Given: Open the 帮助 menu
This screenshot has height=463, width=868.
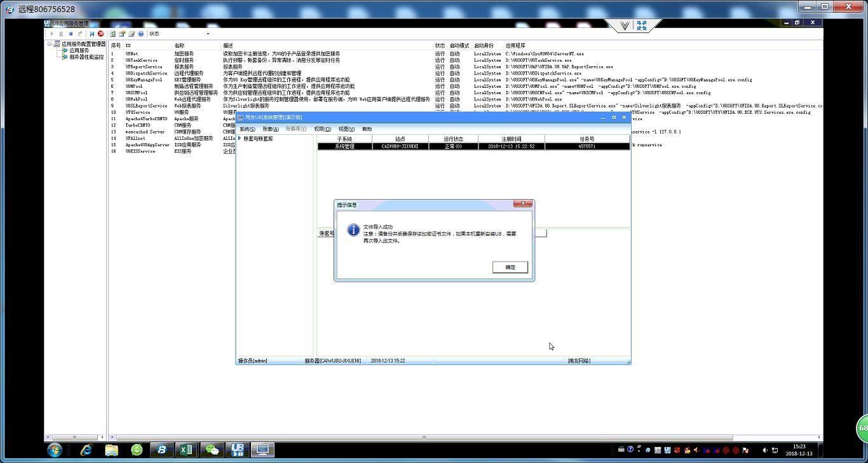Looking at the screenshot, I should click(367, 129).
